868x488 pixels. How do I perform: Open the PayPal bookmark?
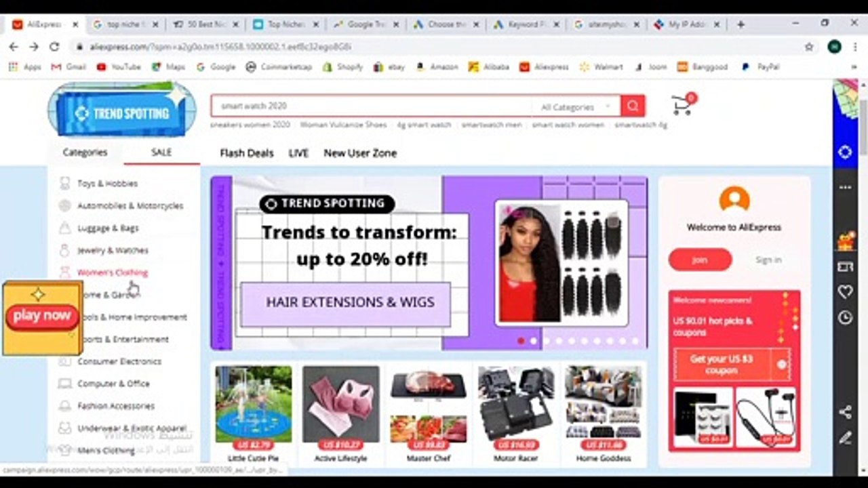pyautogui.click(x=760, y=67)
